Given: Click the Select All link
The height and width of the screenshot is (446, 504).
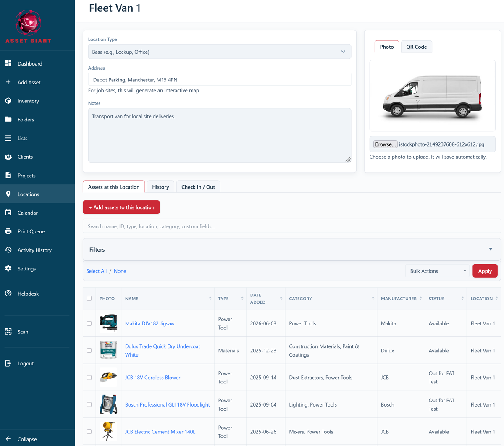Looking at the screenshot, I should pyautogui.click(x=96, y=271).
